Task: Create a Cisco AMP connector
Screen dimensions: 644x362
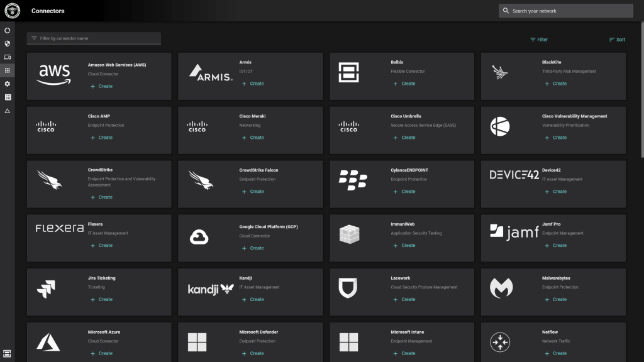Action: point(101,138)
